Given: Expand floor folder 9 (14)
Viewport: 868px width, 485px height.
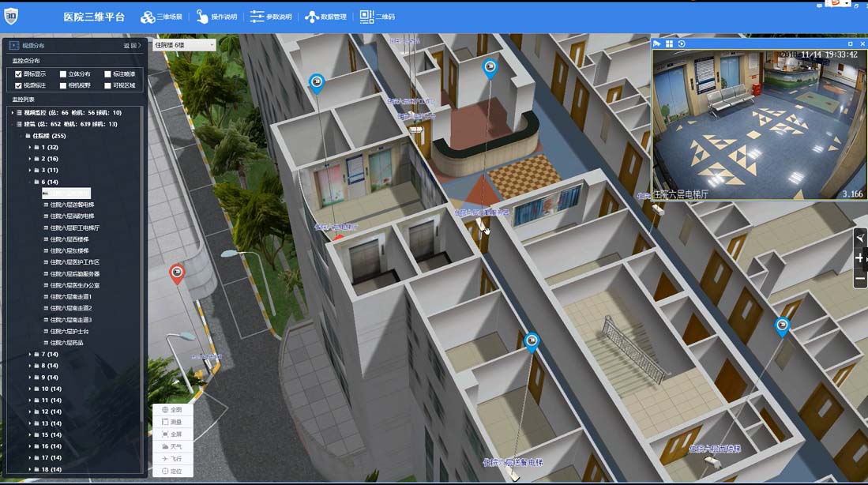Looking at the screenshot, I should (30, 378).
